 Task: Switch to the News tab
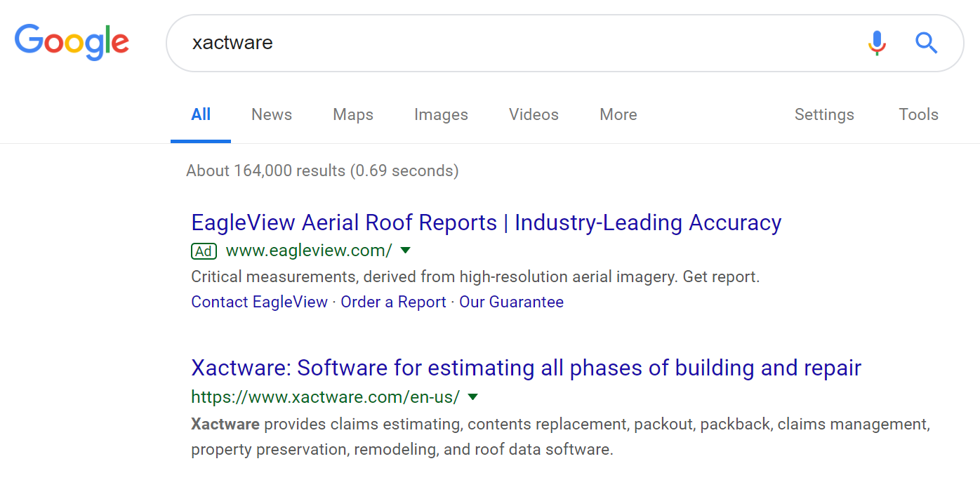[x=272, y=114]
